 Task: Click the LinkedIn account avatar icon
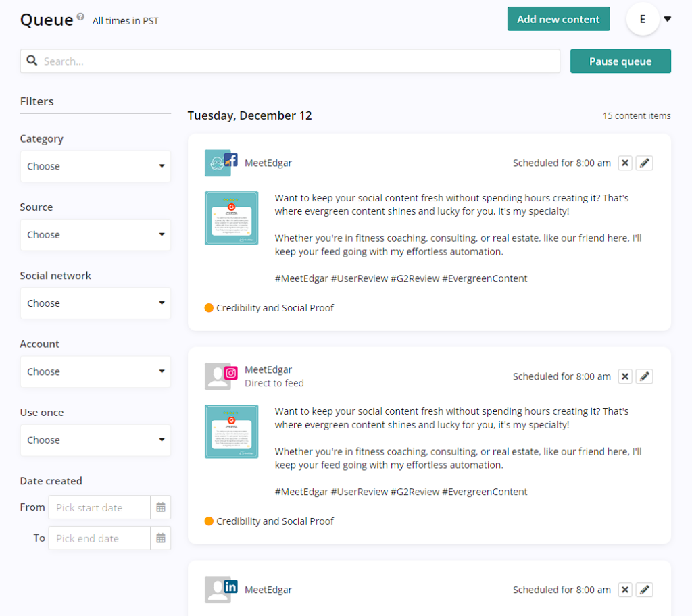[x=221, y=590]
